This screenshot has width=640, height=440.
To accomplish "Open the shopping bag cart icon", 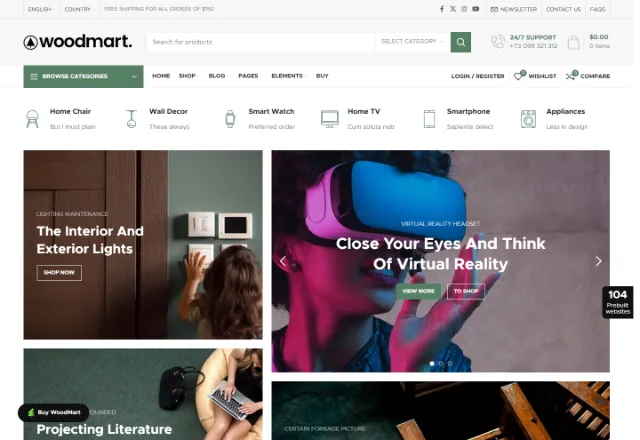I will click(573, 42).
